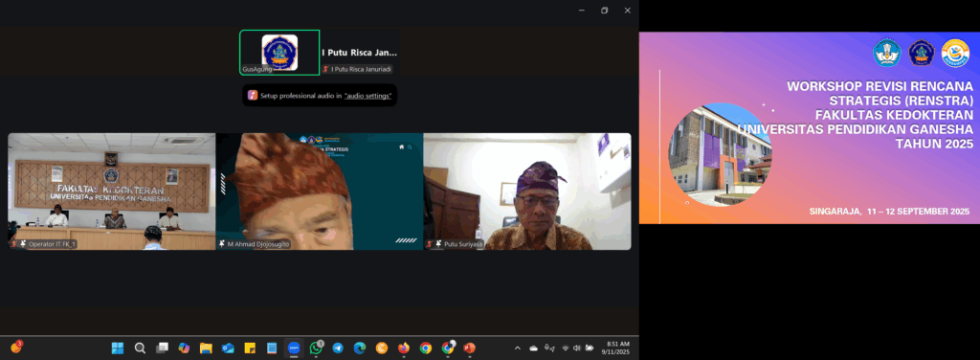Image resolution: width=980 pixels, height=360 pixels.
Task: Click the M Ahmad Djojosugito video tile
Action: click(x=320, y=191)
